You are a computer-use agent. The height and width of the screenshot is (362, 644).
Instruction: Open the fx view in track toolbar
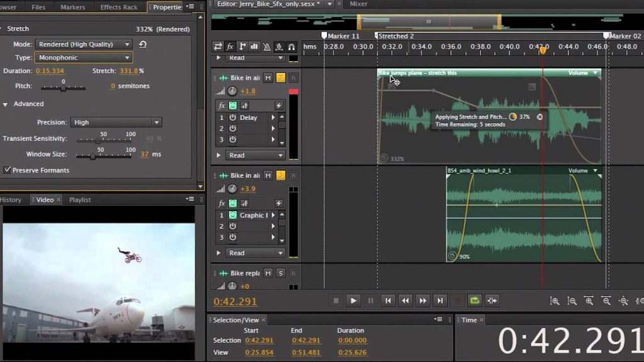coord(230,47)
